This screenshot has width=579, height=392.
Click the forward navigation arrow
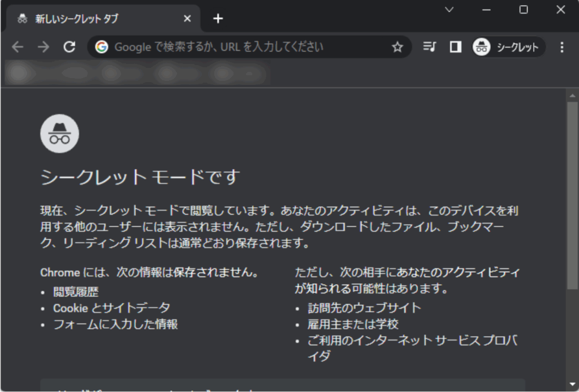tap(43, 47)
